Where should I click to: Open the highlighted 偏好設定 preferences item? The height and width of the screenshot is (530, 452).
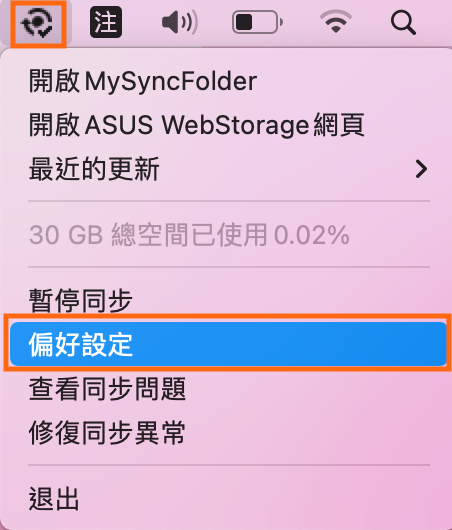pyautogui.click(x=229, y=344)
